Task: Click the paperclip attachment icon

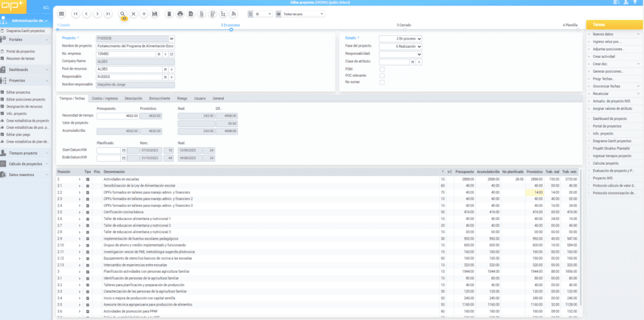Action: [201, 13]
